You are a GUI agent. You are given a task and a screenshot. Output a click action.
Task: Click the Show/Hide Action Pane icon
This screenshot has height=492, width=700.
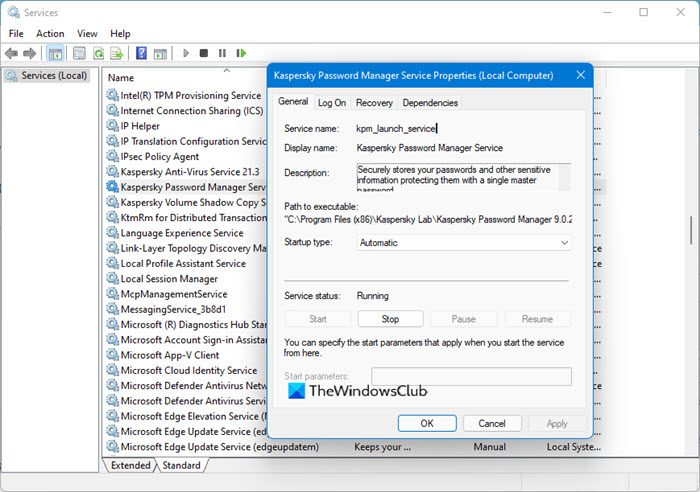pyautogui.click(x=160, y=54)
